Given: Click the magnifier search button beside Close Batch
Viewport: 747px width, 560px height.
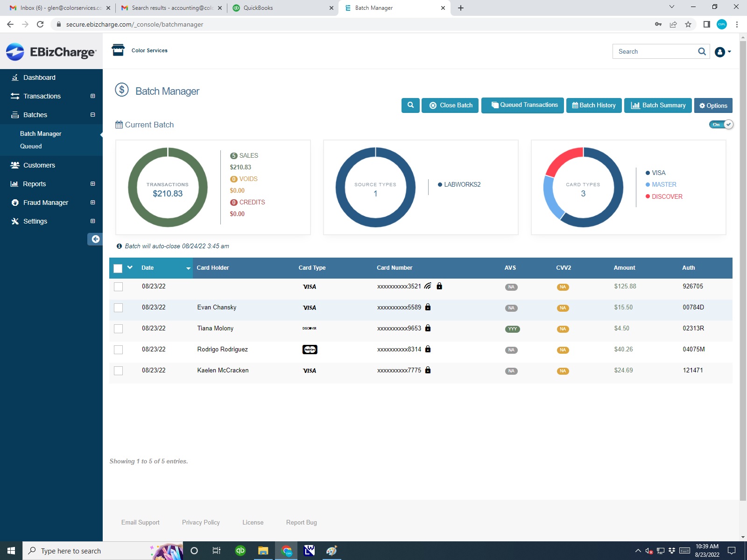Looking at the screenshot, I should point(410,105).
